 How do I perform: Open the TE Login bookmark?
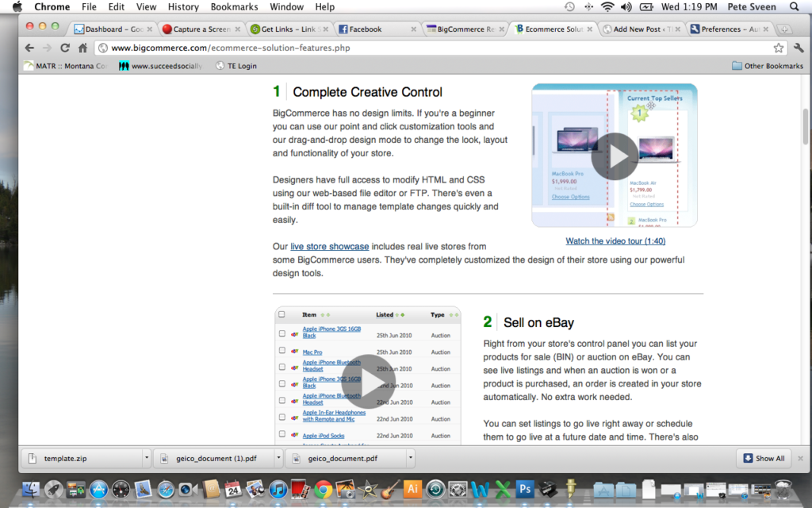click(236, 66)
